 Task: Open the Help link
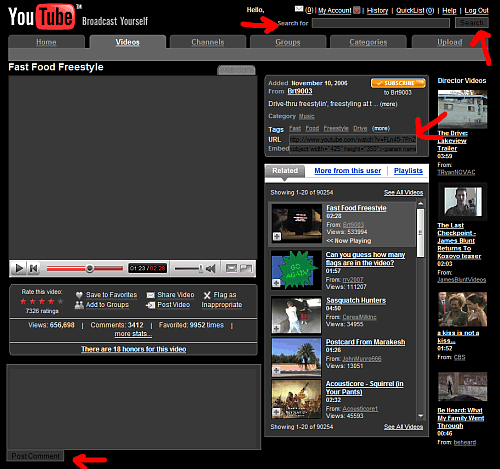click(x=449, y=11)
